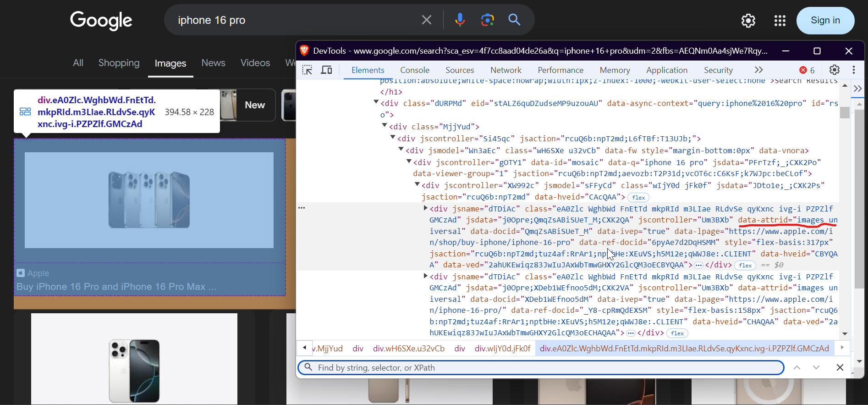Viewport: 868px width, 405px height.
Task: Expand the ellipsis in second dTDiAc div
Action: pos(631,333)
